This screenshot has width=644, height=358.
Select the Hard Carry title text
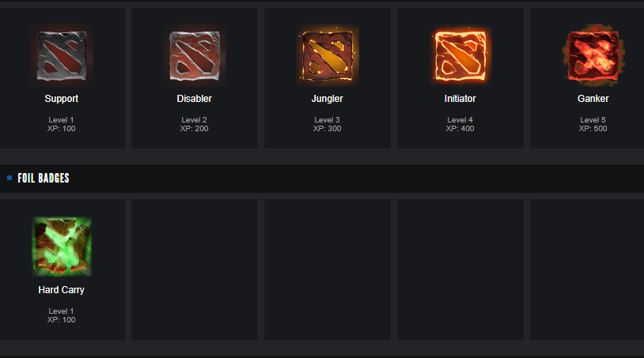[61, 290]
